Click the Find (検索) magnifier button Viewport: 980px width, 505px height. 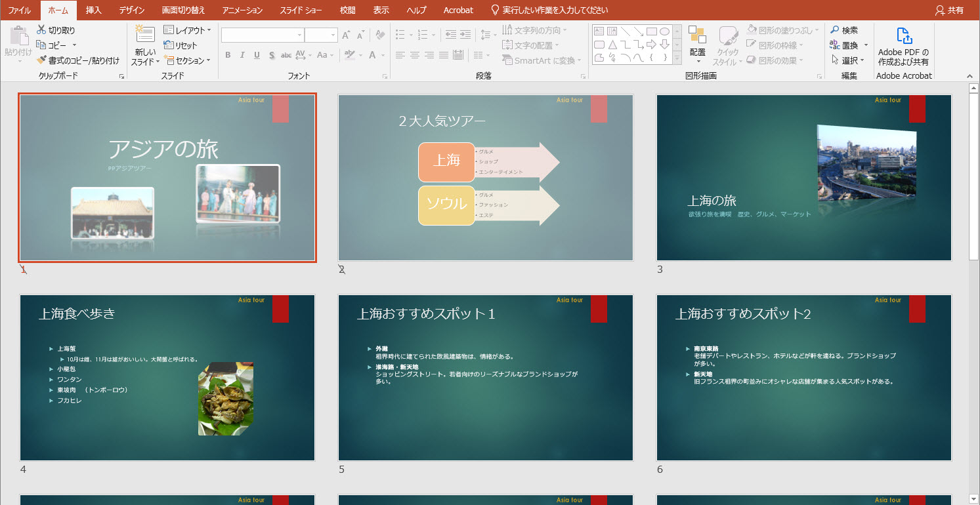844,30
